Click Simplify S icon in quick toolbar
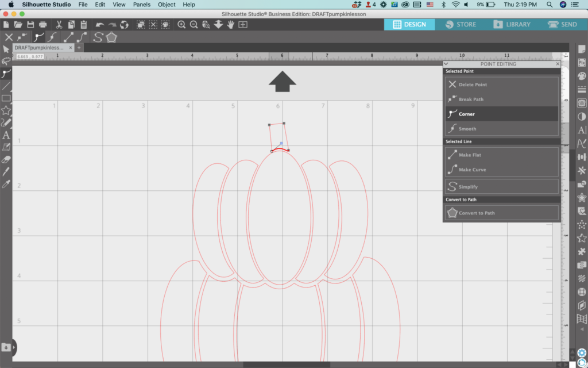This screenshot has height=368, width=588. [98, 37]
